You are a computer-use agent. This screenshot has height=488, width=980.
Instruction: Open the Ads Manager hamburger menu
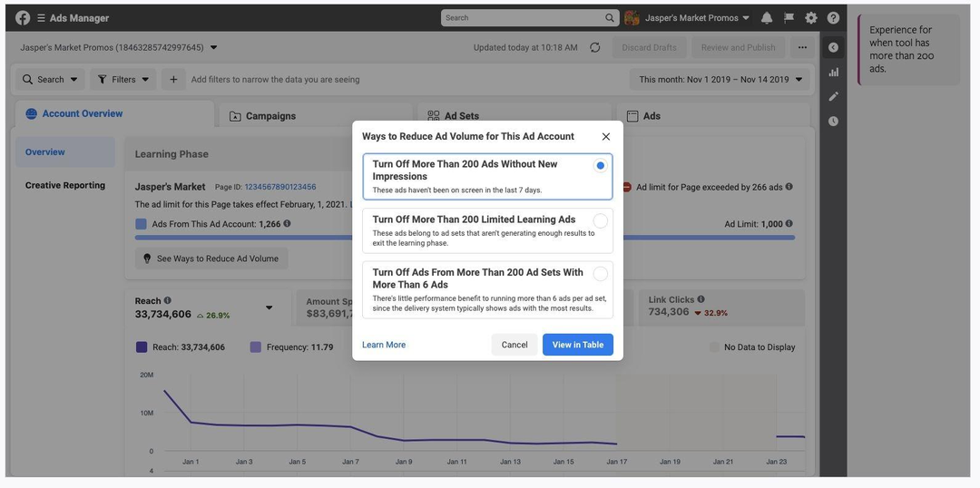41,18
